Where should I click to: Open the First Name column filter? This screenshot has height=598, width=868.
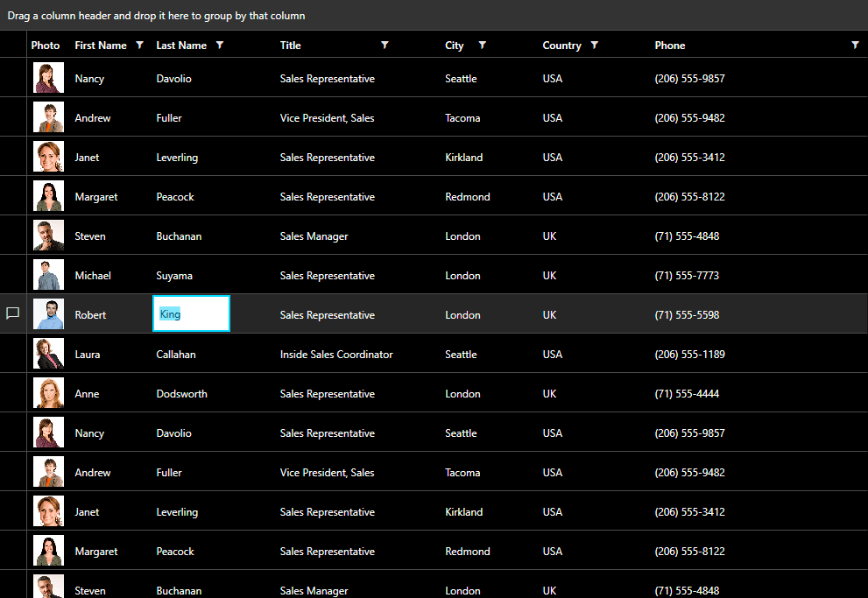(x=139, y=46)
